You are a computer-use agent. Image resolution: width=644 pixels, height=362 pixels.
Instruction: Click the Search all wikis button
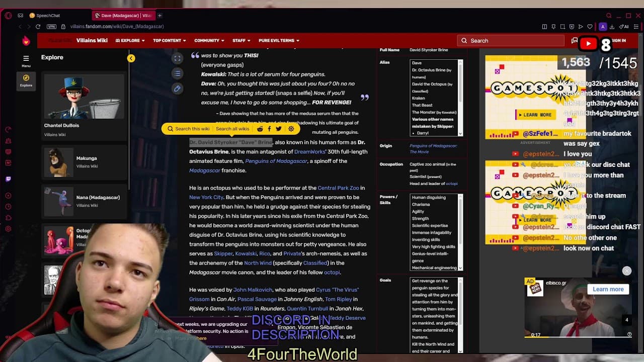232,129
